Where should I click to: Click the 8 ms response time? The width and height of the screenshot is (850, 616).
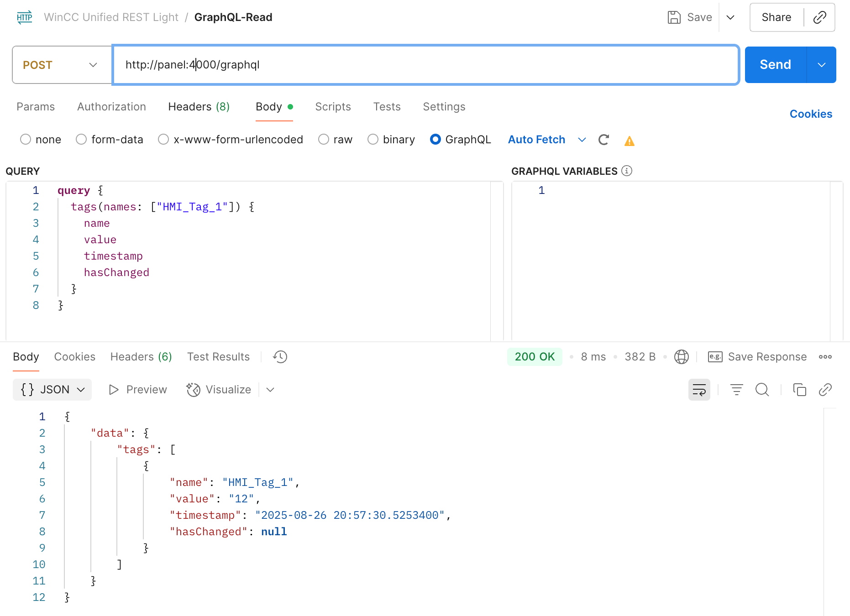(593, 357)
